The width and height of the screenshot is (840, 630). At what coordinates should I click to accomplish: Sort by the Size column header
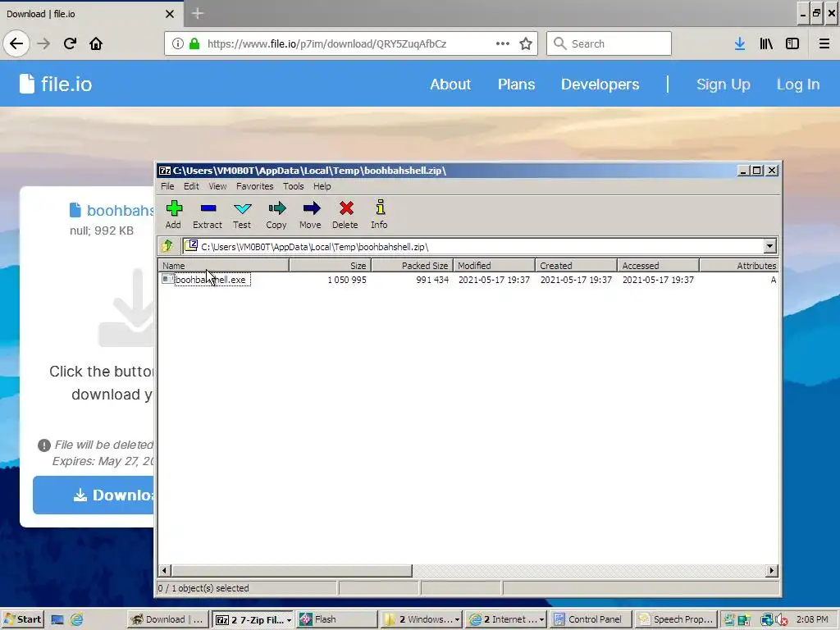pos(330,265)
